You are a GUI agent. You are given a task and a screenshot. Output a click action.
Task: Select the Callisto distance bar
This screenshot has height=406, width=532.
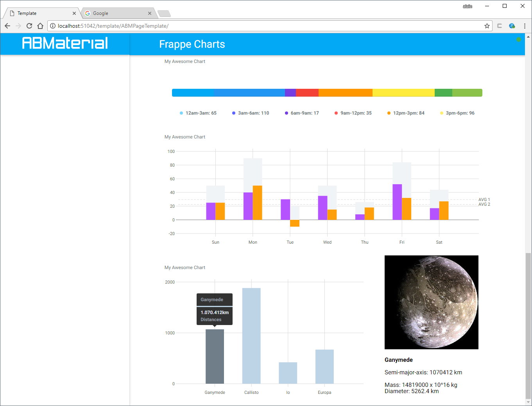[251, 336]
